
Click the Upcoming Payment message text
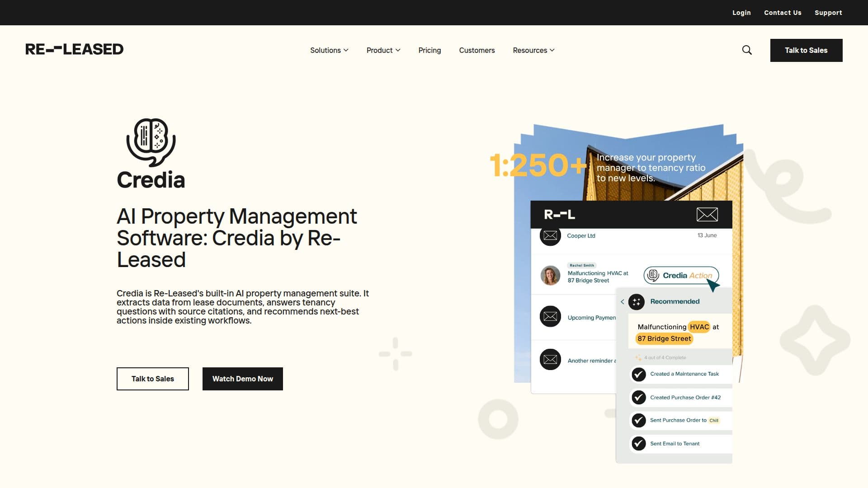coord(591,318)
